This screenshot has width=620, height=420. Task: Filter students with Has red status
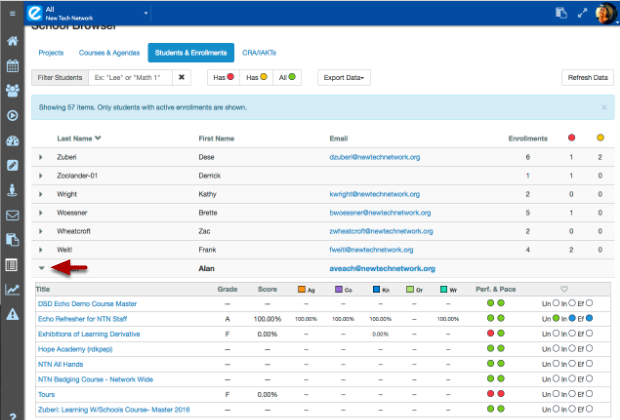tap(223, 78)
